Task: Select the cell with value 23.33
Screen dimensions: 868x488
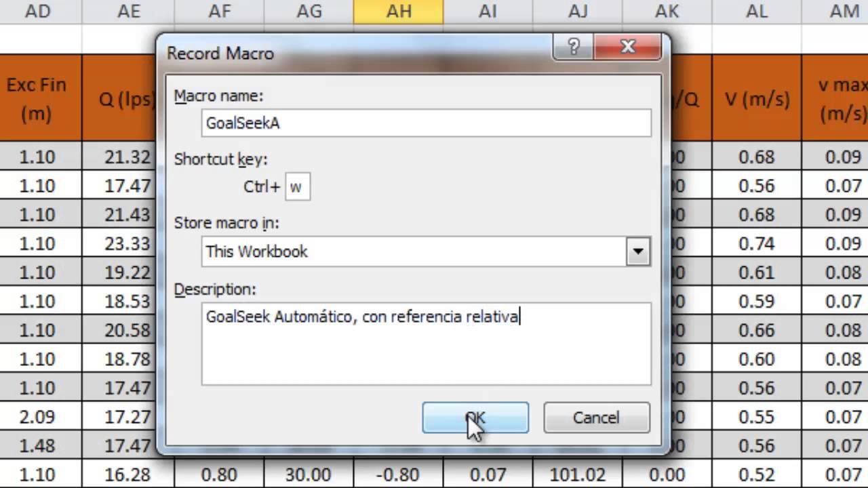Action: (x=119, y=243)
